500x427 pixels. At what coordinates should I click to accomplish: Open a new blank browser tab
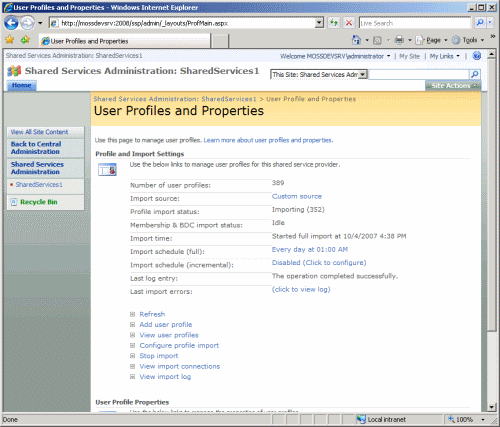click(x=220, y=41)
